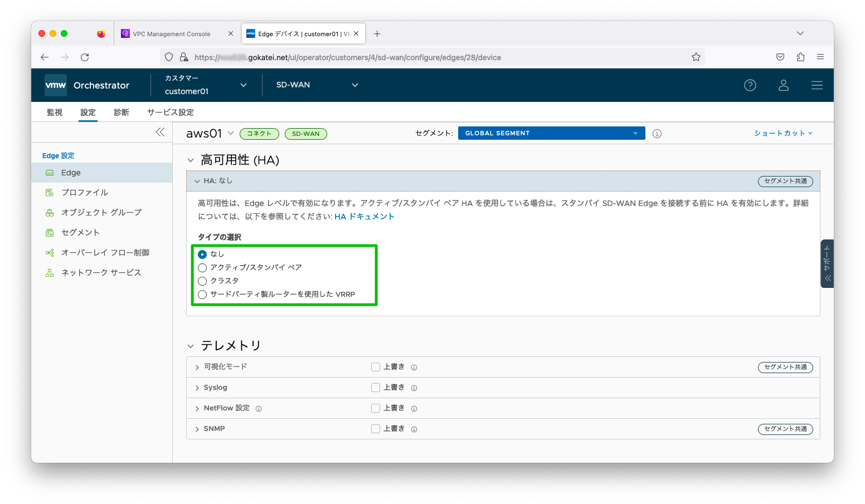Open the help question mark icon
The image size is (865, 504).
(750, 85)
